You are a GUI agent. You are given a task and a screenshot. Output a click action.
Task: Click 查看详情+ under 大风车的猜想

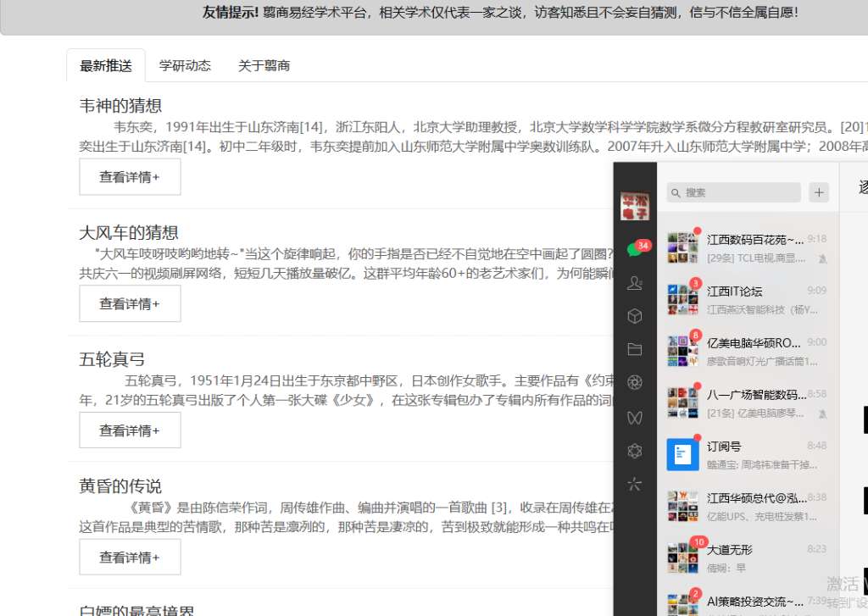point(130,304)
